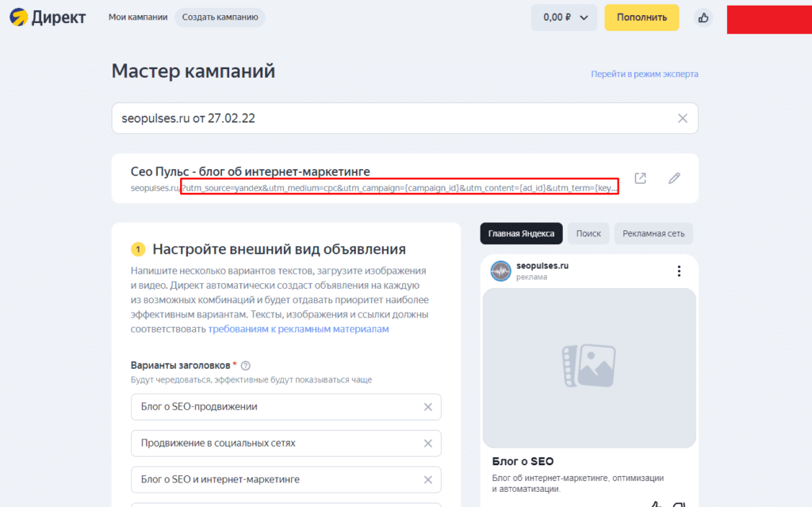Viewport: 812px width, 507px height.
Task: Click the image placeholder in the ad preview
Action: [589, 367]
